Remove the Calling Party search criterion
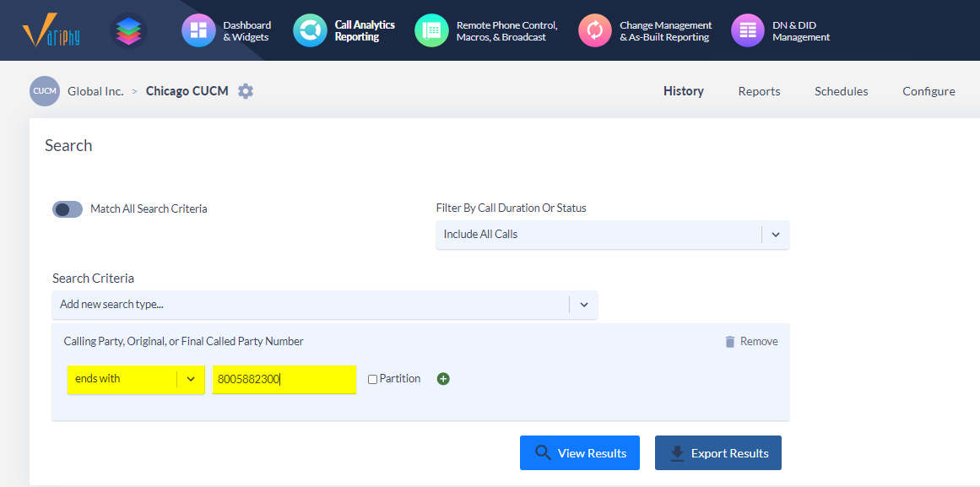This screenshot has width=980, height=487. point(751,341)
